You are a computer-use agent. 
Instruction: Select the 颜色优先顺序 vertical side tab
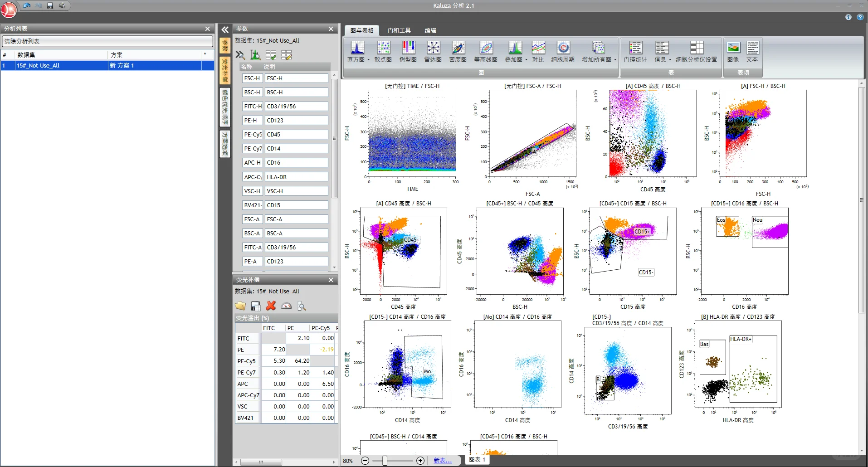click(225, 107)
